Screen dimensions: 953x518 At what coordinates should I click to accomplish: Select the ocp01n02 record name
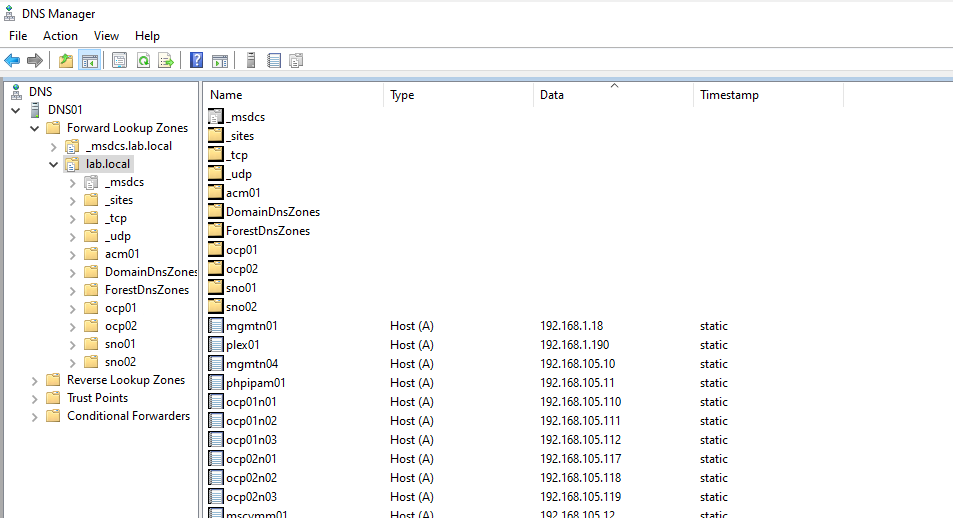pyautogui.click(x=252, y=421)
